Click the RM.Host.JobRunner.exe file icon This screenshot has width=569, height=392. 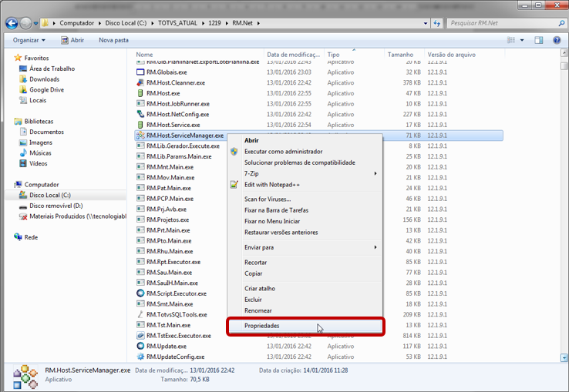point(140,104)
